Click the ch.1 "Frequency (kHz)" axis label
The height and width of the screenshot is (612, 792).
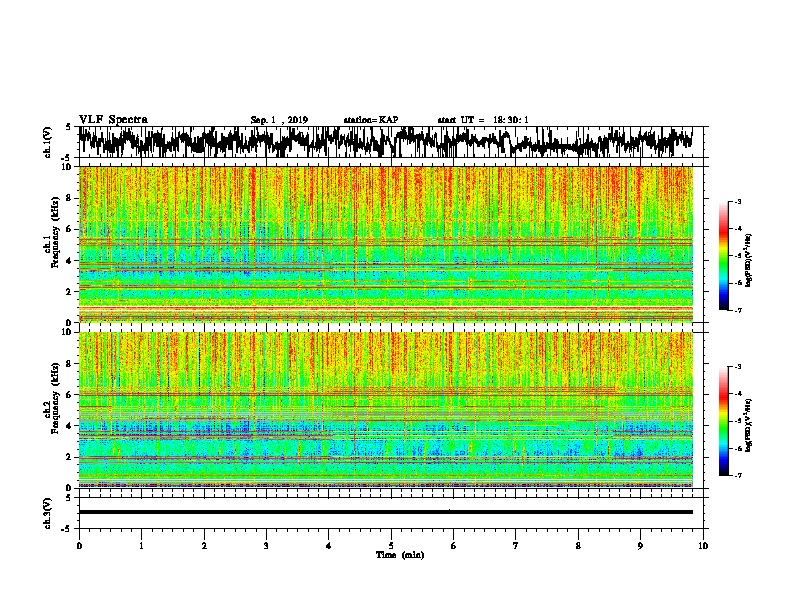(55, 233)
